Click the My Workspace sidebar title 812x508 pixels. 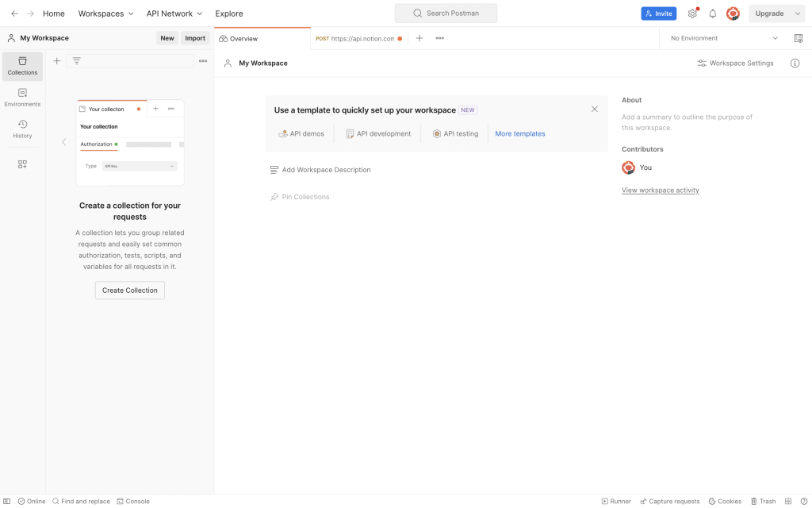coord(44,38)
